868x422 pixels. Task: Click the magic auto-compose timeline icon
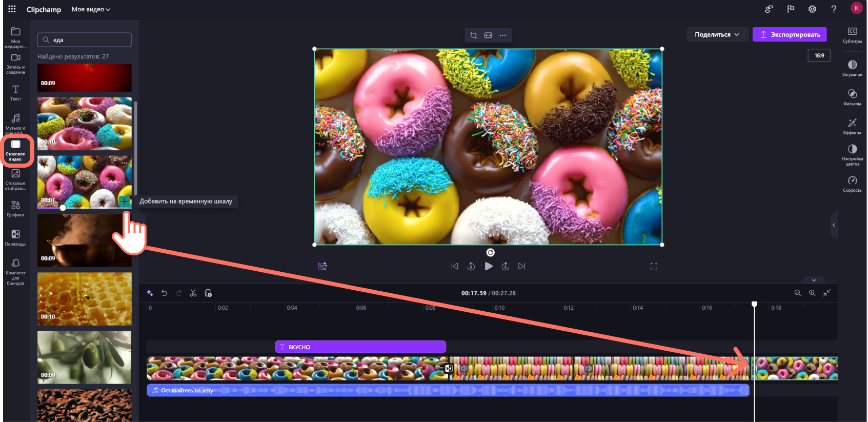point(150,293)
